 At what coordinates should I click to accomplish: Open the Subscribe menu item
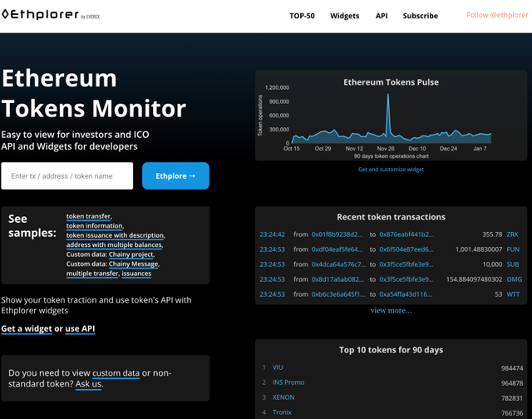(x=420, y=16)
